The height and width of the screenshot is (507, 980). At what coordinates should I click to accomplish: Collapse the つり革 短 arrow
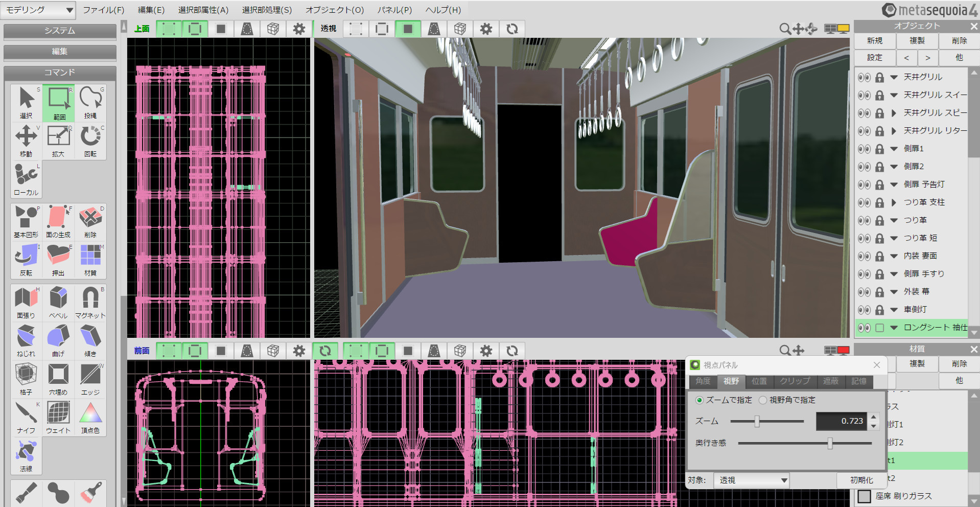(894, 238)
